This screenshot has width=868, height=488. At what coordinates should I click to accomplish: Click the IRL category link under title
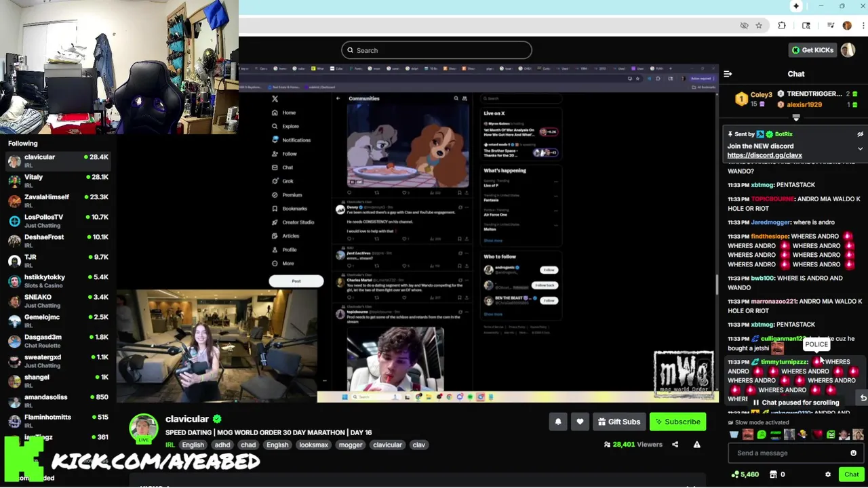coord(170,445)
